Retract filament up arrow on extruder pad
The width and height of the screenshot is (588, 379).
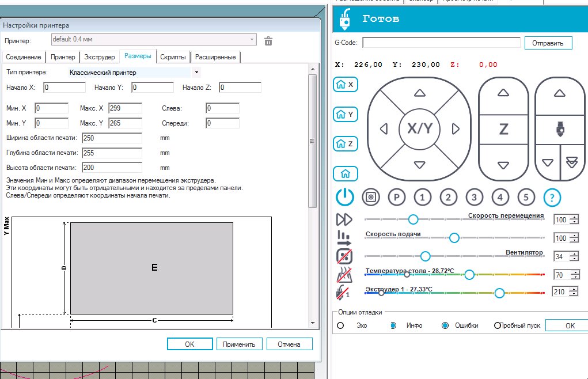(560, 93)
